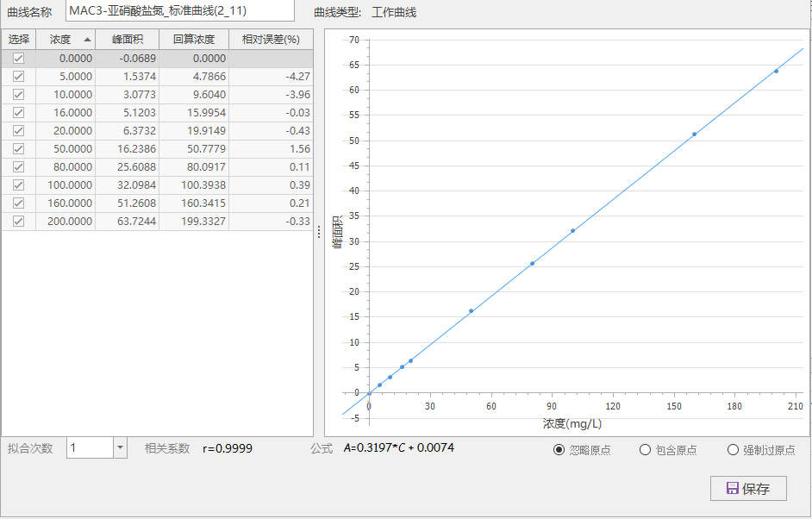
Task: Uncheck the 0.0000 concentration row checkbox
Action: point(18,59)
